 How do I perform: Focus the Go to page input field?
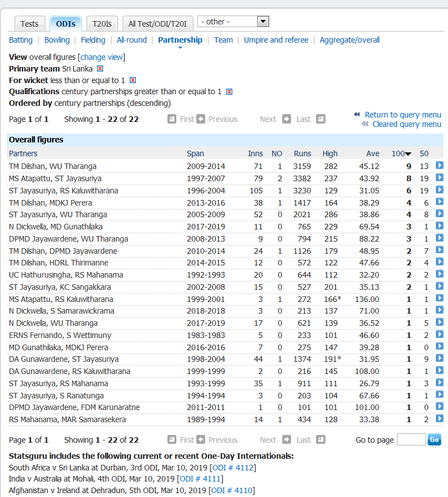pos(411,439)
